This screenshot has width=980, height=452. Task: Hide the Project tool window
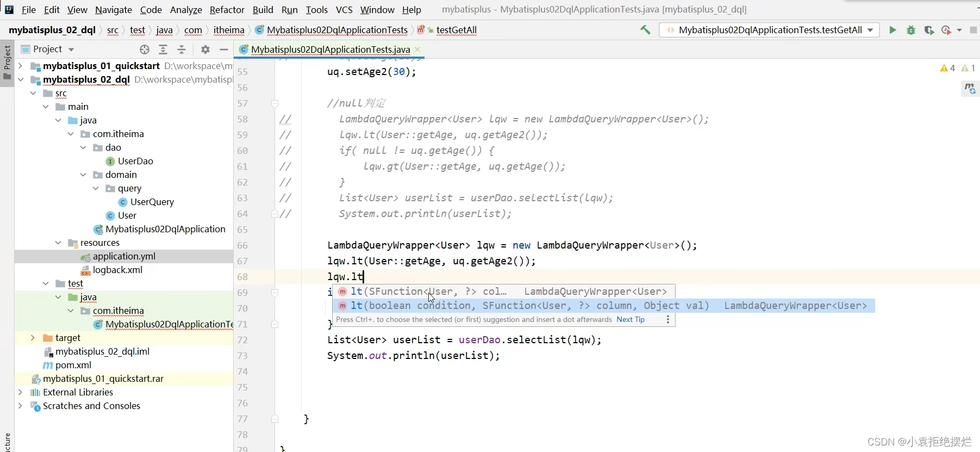click(x=224, y=49)
